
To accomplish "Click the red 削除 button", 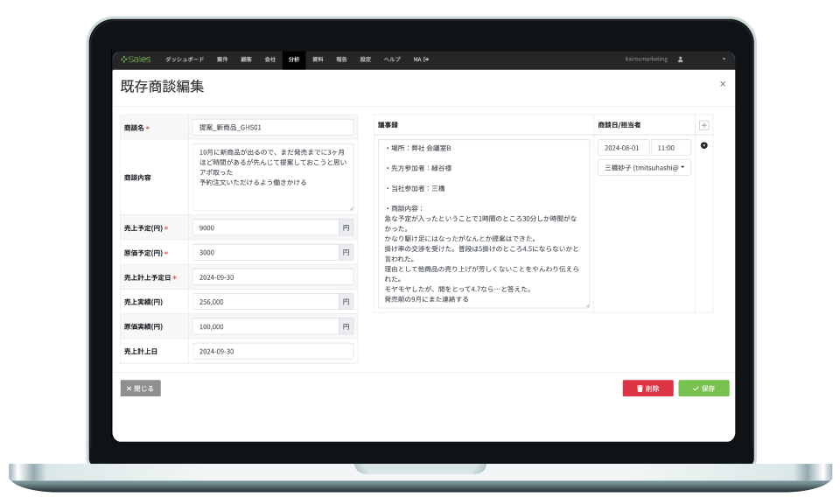I will (647, 388).
